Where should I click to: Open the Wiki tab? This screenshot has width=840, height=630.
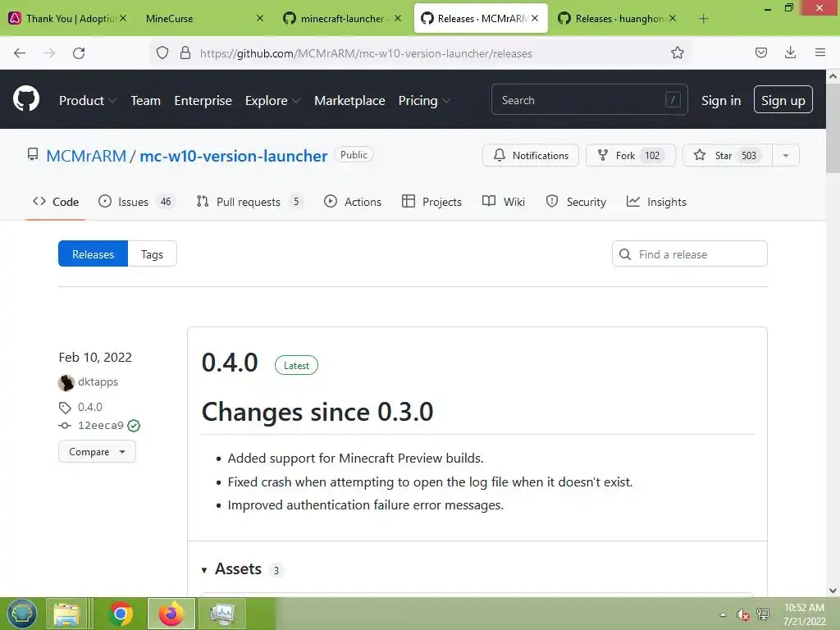tap(504, 202)
